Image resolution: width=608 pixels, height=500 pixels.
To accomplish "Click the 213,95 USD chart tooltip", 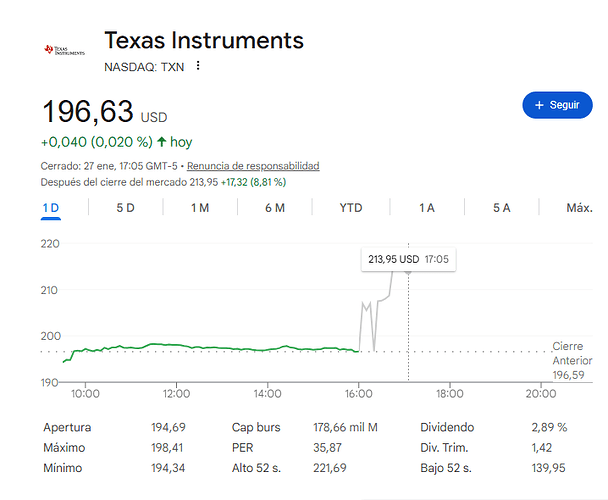I will [409, 260].
